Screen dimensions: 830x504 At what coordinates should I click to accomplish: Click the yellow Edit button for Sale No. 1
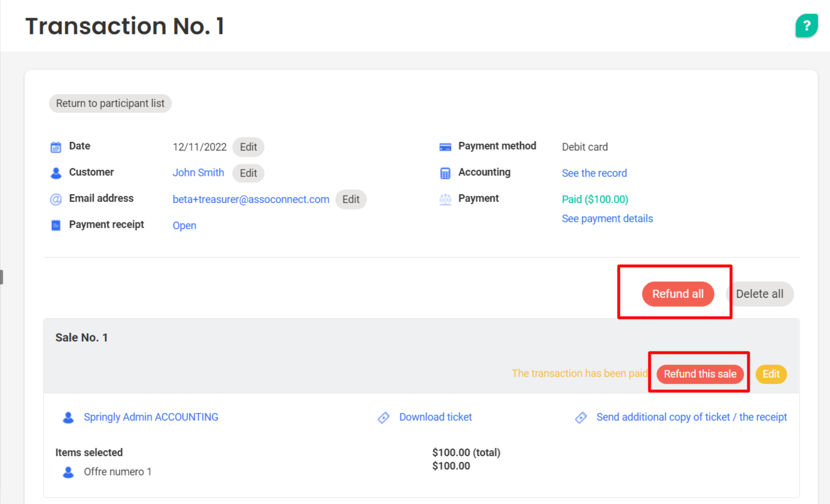tap(771, 374)
